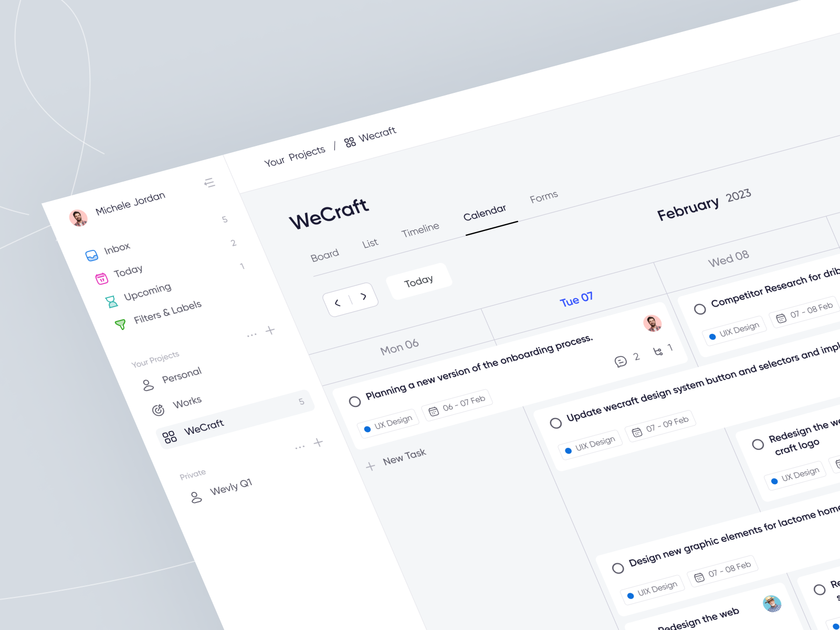Mark Update wecraft design system task complete
The image size is (840, 630).
[556, 423]
